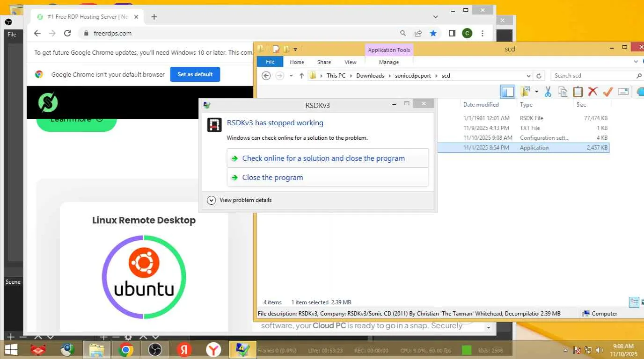This screenshot has height=359, width=644.
Task: Expand the Explorer address bar history dropdown
Action: (528, 76)
